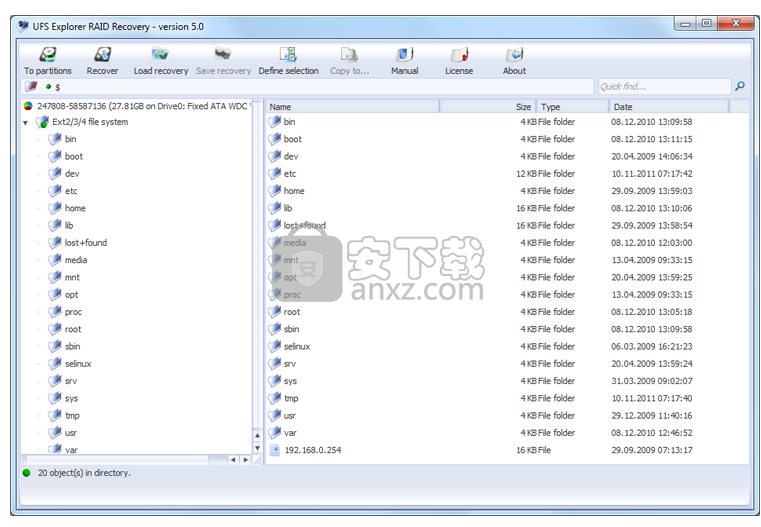Click the 192.168.0.254 file name
This screenshot has height=527, width=761.
(313, 450)
